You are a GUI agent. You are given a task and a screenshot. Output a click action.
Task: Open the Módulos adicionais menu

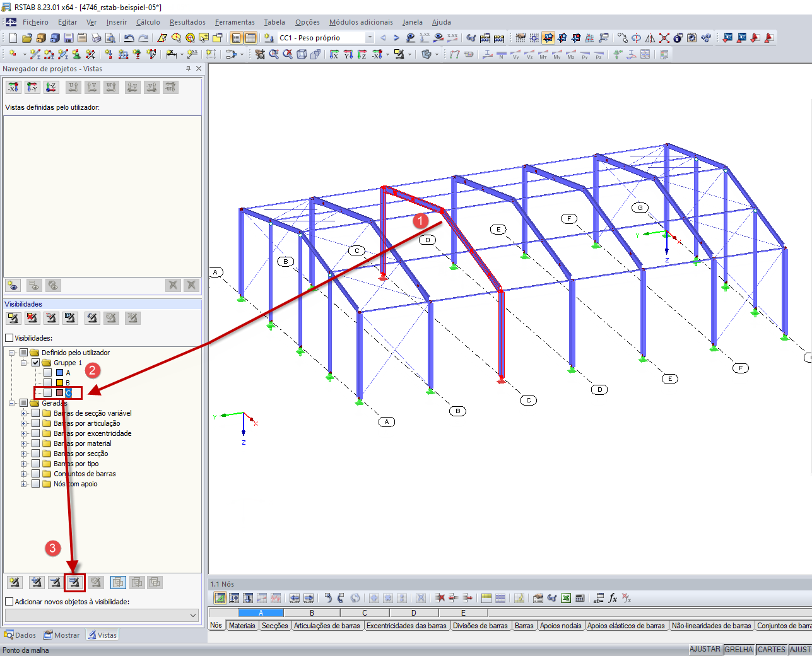361,22
